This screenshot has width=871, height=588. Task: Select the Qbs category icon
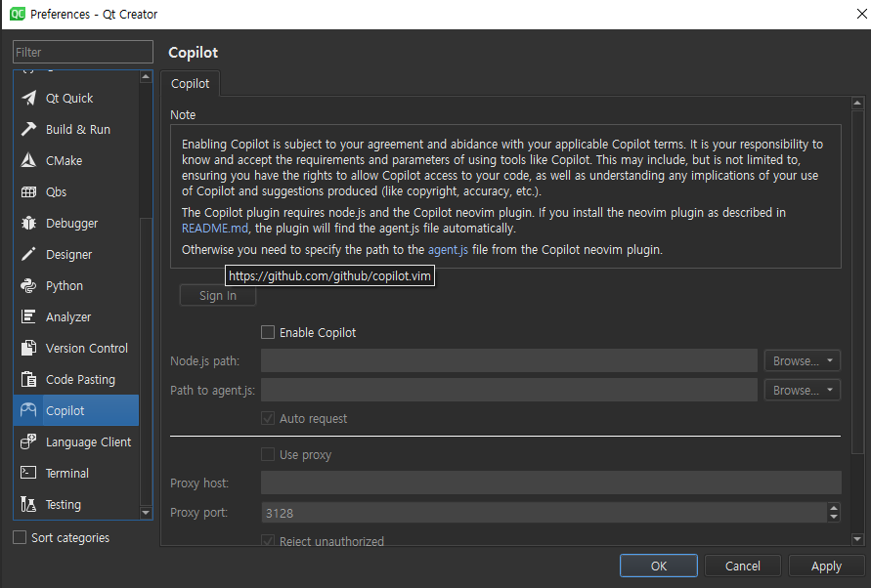pyautogui.click(x=28, y=192)
